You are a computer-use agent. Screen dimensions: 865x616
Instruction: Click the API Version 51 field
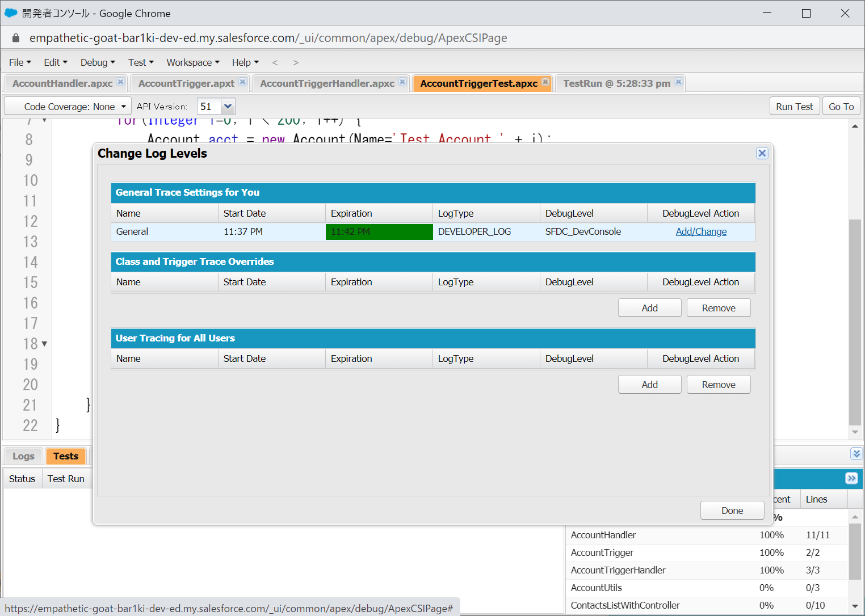pos(209,107)
